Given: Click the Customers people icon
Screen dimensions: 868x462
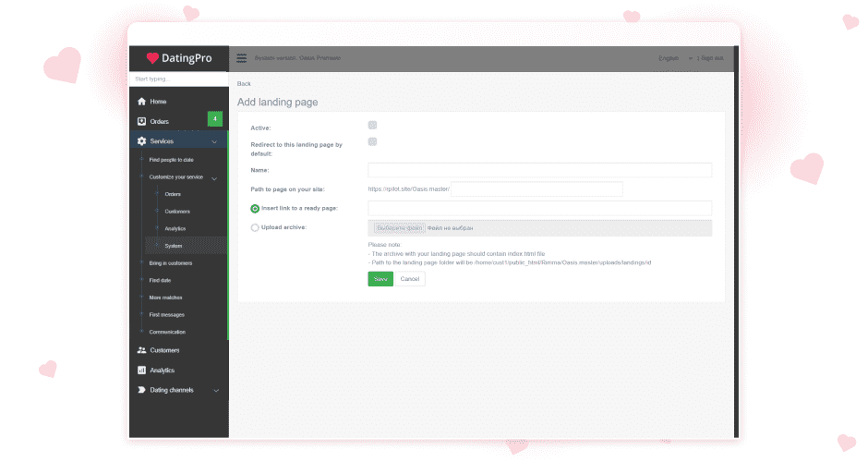Looking at the screenshot, I should 141,350.
